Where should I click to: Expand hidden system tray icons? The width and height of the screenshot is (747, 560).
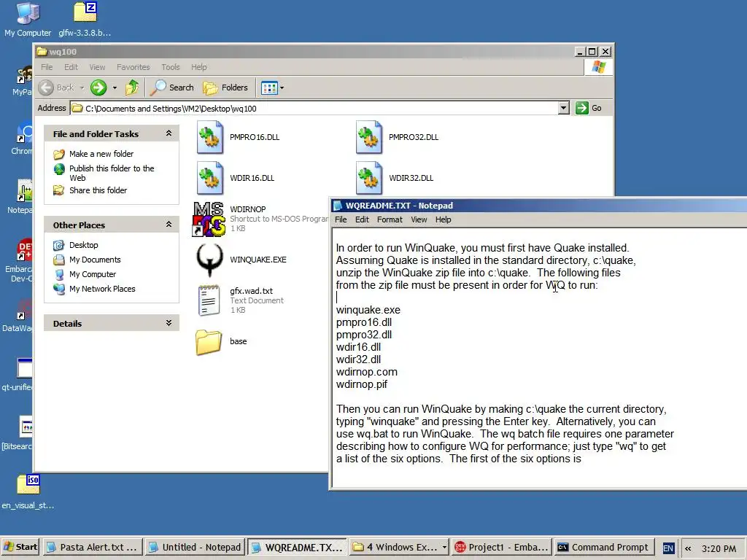pos(688,548)
